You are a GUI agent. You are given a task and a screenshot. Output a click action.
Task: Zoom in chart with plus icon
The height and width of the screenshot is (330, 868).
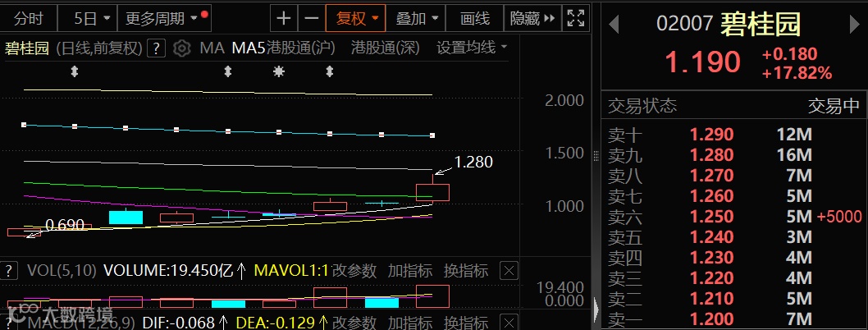coord(283,19)
